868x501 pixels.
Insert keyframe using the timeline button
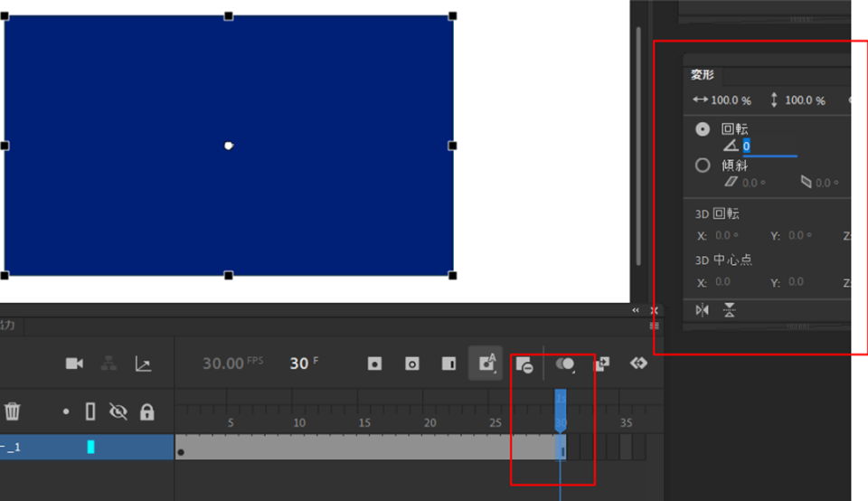[x=374, y=364]
